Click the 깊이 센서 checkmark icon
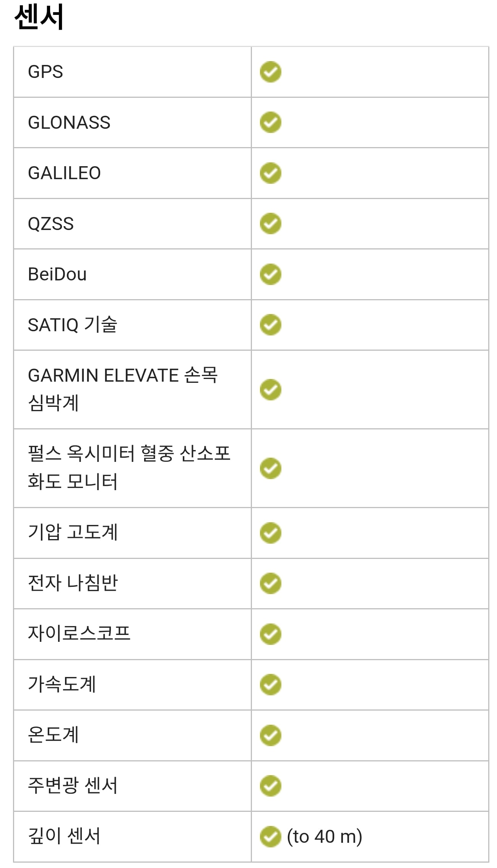Screen dimensions: 497x868 pyautogui.click(x=270, y=837)
